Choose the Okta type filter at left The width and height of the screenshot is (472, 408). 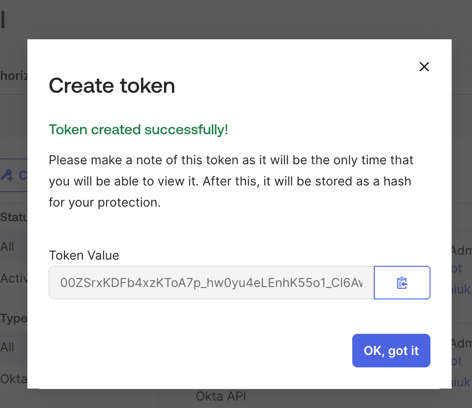click(13, 379)
